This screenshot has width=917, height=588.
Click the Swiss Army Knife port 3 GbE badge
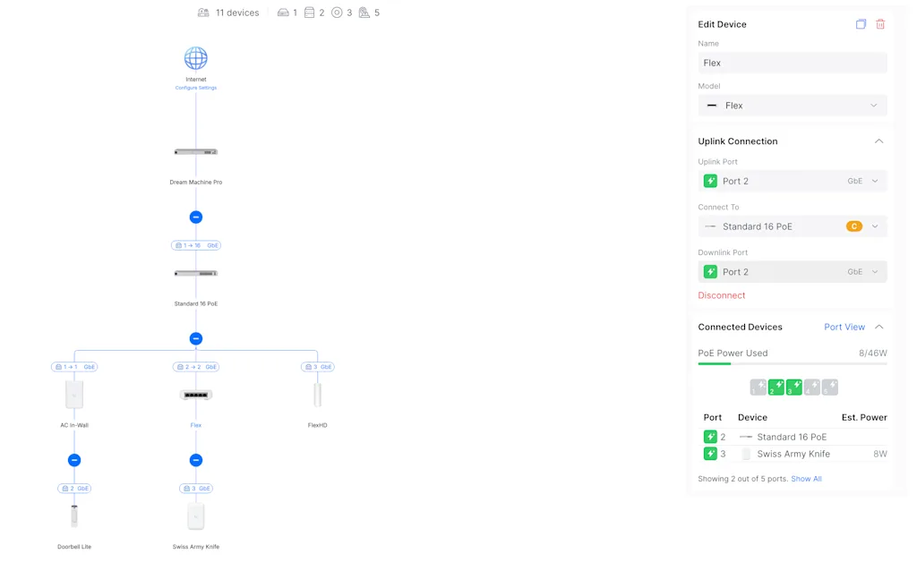coord(196,488)
